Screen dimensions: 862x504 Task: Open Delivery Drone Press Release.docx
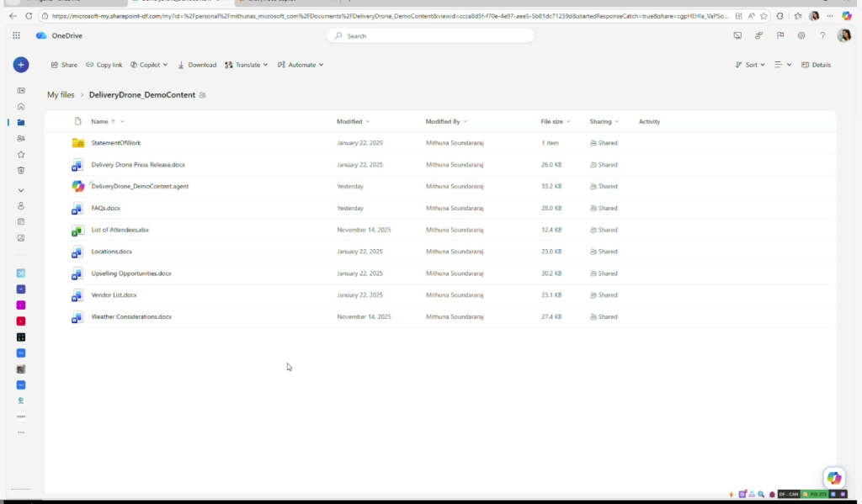click(x=138, y=165)
